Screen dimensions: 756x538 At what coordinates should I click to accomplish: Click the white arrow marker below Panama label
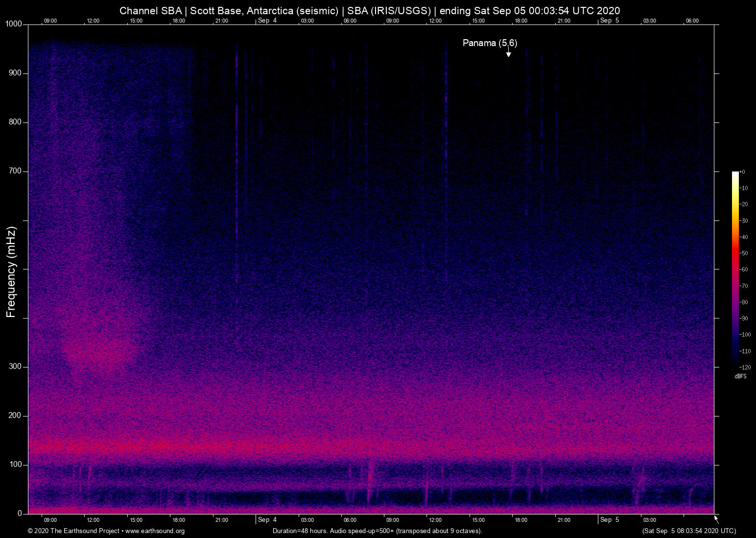[509, 53]
